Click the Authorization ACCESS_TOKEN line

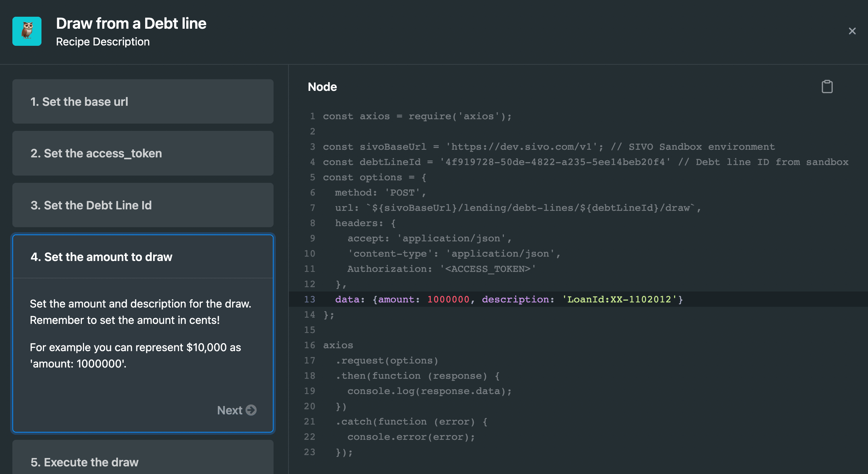pyautogui.click(x=441, y=269)
